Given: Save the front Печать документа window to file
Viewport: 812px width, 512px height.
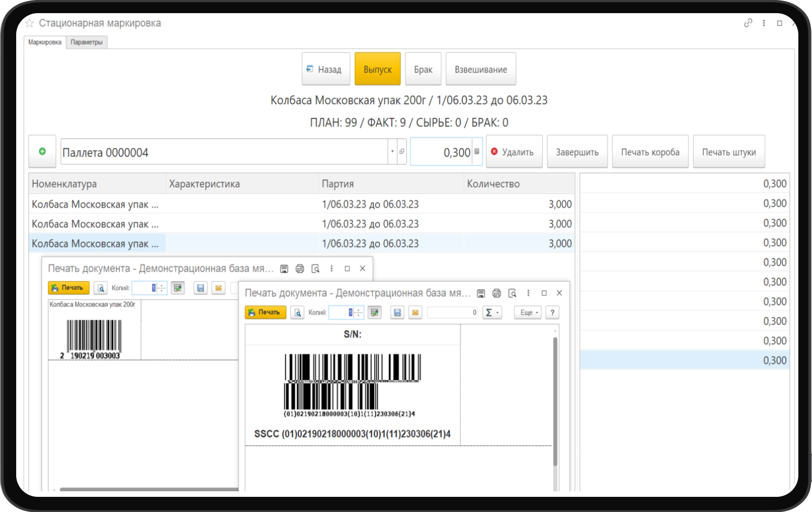Looking at the screenshot, I should pos(481,293).
